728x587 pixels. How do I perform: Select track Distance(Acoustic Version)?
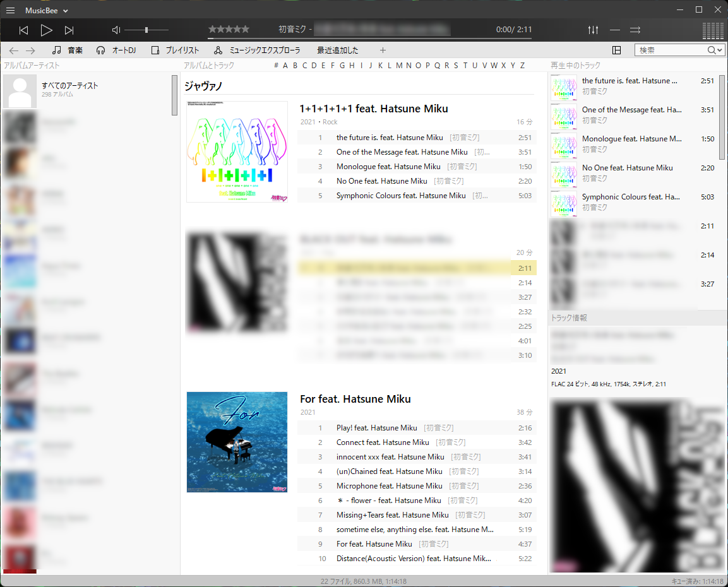coord(417,559)
